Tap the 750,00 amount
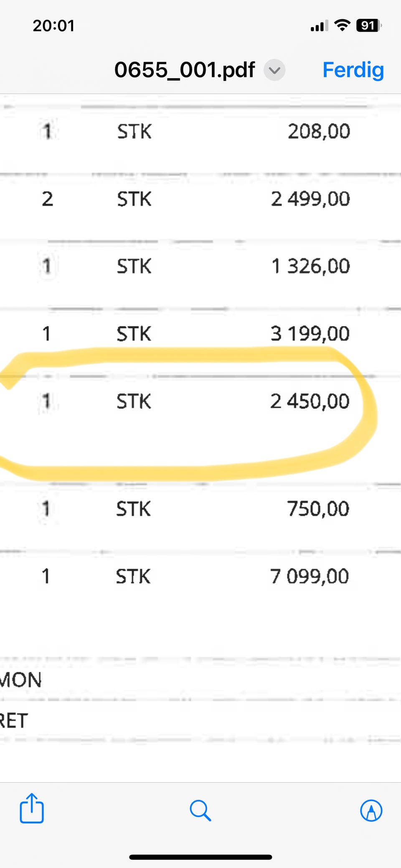 [x=318, y=509]
